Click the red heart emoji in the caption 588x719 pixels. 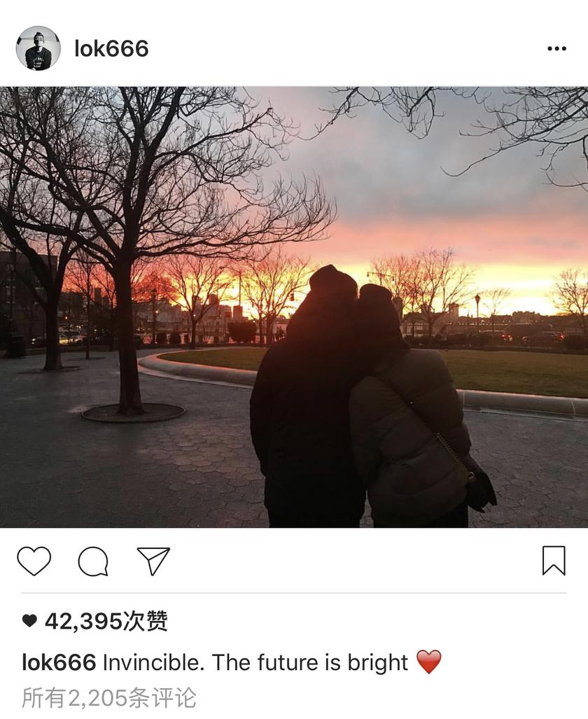tap(429, 662)
